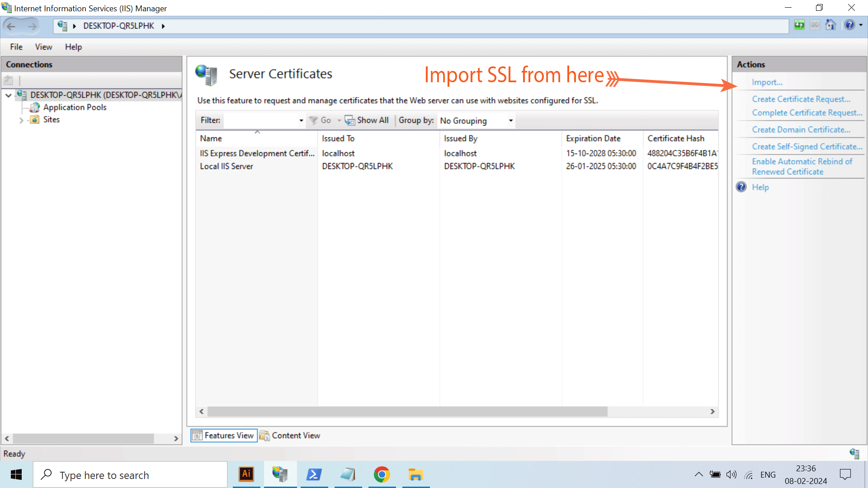The image size is (868, 488).
Task: Click Create Self-Signed Certificate link
Action: (807, 146)
